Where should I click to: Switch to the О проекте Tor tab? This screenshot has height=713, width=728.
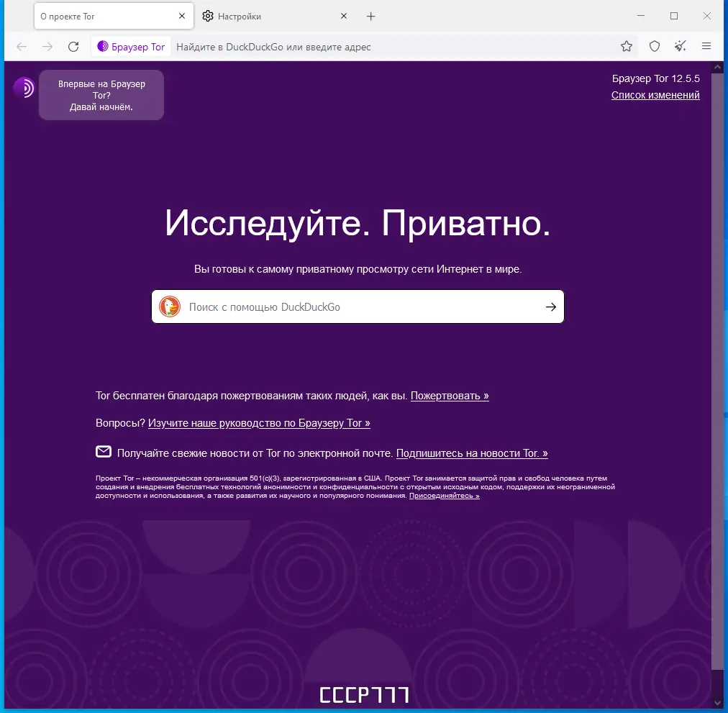click(x=114, y=17)
